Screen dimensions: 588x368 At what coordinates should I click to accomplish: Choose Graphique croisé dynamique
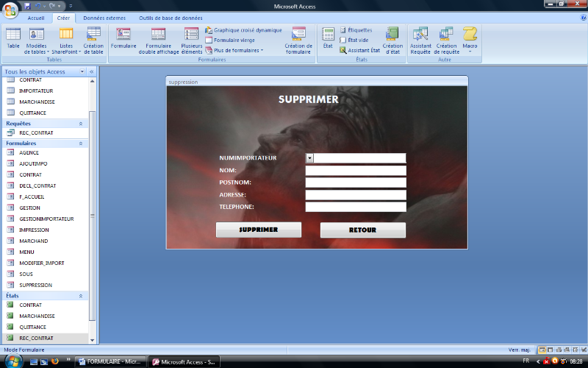click(243, 30)
